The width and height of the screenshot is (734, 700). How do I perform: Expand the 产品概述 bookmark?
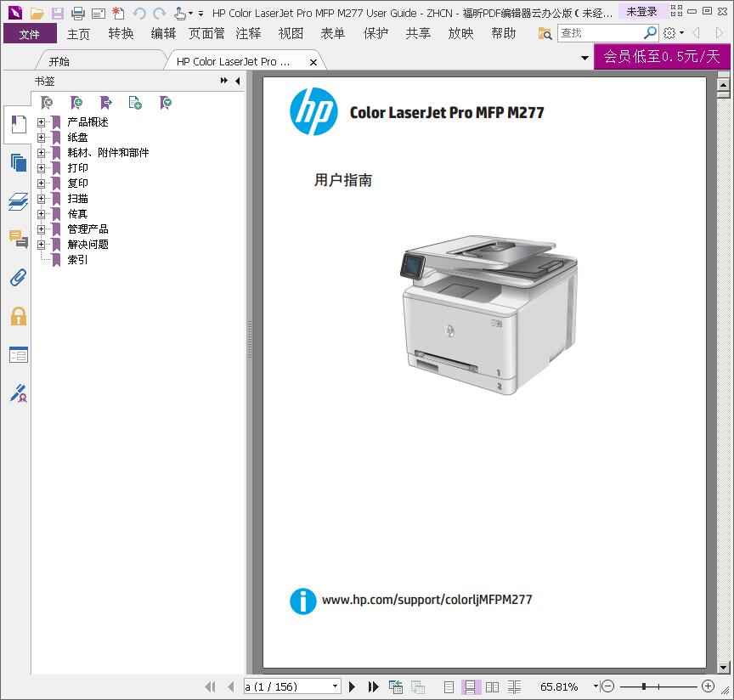click(41, 122)
